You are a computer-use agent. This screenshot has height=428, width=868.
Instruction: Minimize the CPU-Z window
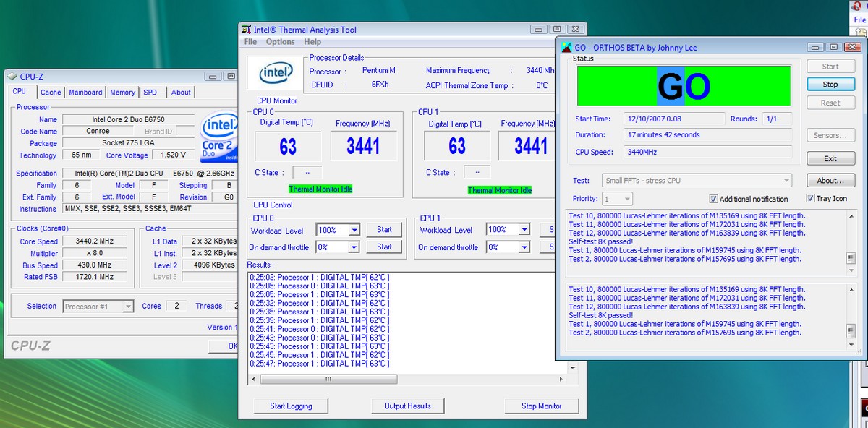(x=213, y=76)
